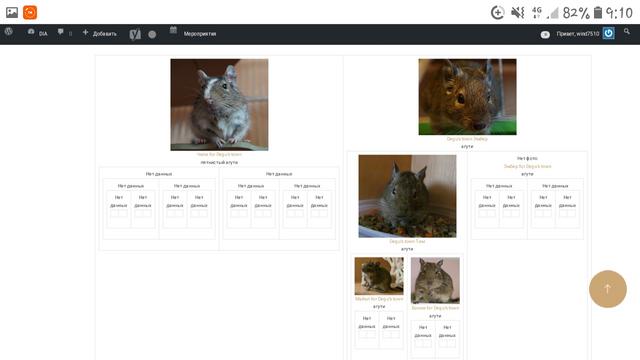Viewport: 640px width, 360px height.
Task: Open the Yoast SEO icon
Action: click(x=135, y=34)
